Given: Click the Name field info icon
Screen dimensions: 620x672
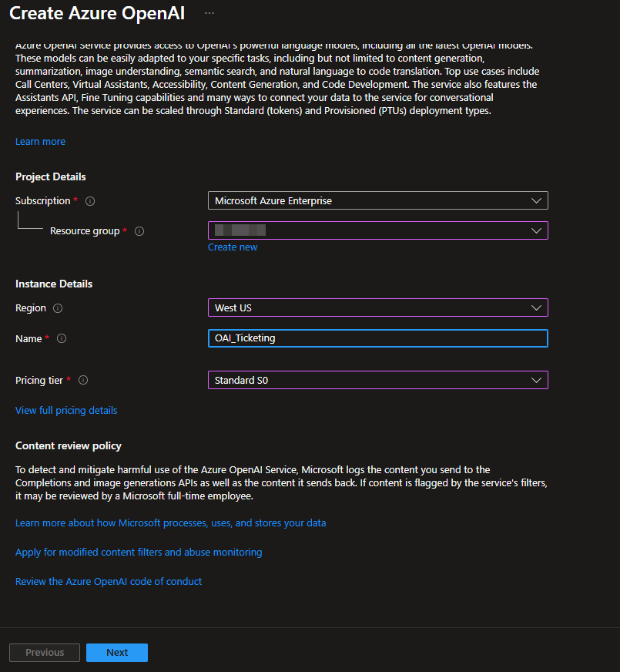Looking at the screenshot, I should tap(61, 338).
